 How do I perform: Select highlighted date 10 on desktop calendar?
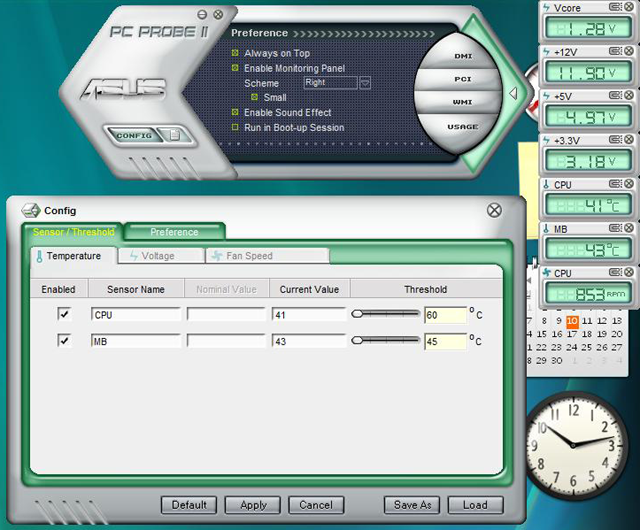572,321
